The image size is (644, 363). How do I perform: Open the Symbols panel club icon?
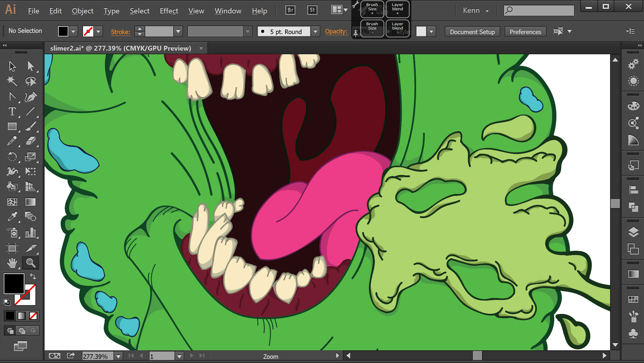633,333
